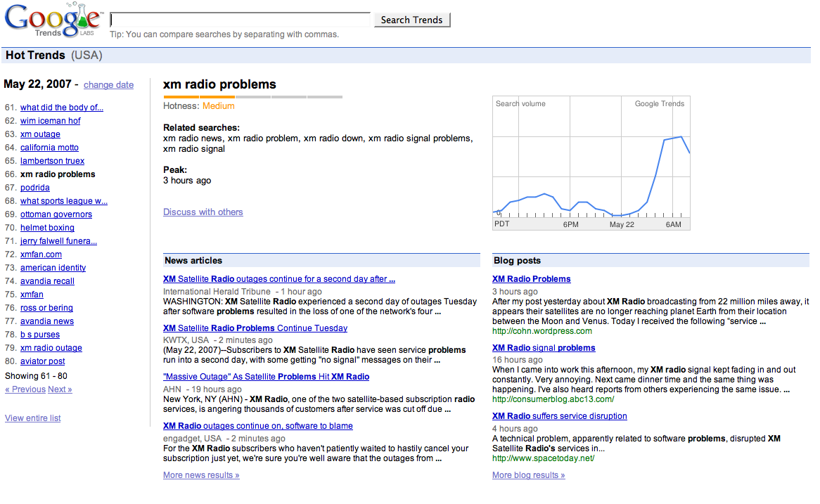This screenshot has width=820, height=504.
Task: Go to Next page of trends
Action: 60,389
